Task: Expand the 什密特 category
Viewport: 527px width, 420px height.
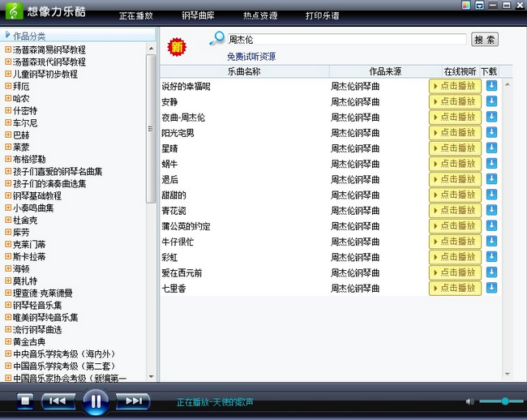Action: point(8,110)
